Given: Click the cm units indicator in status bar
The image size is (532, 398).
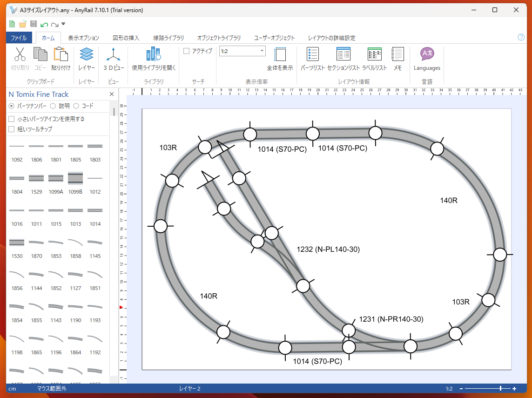Looking at the screenshot, I should [x=12, y=389].
